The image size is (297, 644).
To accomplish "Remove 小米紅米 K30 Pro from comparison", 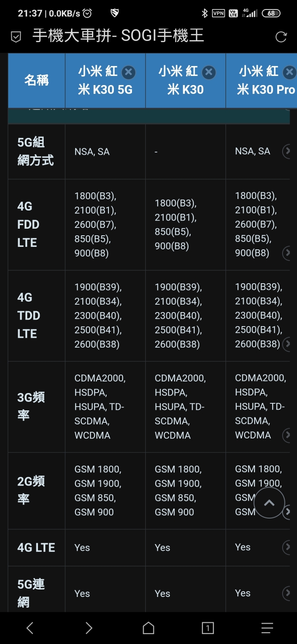I will coord(290,72).
